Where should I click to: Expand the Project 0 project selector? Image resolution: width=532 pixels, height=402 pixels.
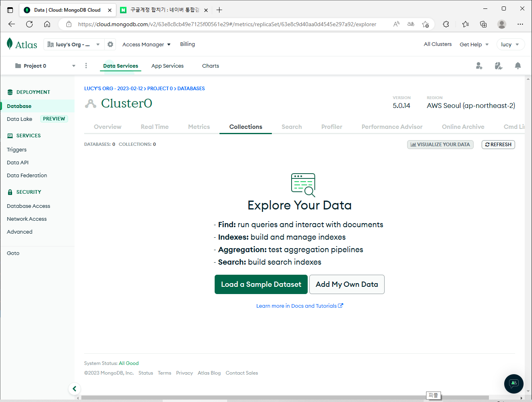point(45,66)
